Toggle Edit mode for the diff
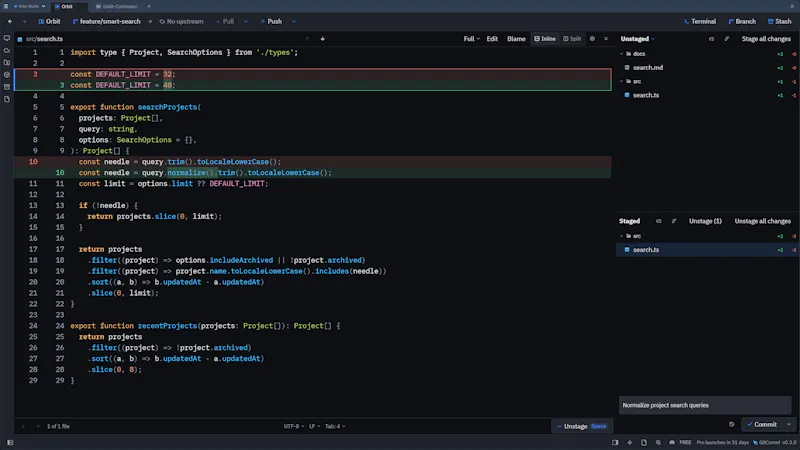The width and height of the screenshot is (800, 450). click(492, 39)
